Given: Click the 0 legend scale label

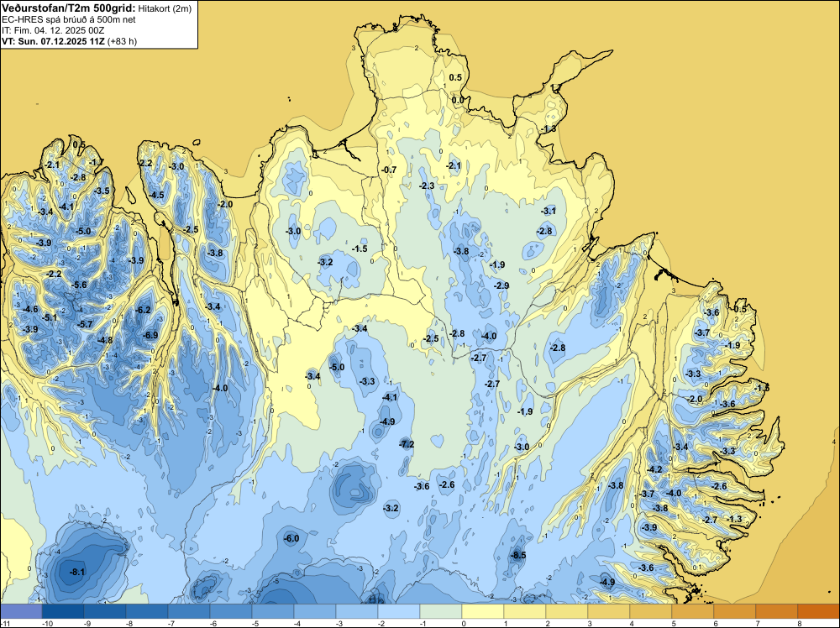Looking at the screenshot, I should [463, 624].
